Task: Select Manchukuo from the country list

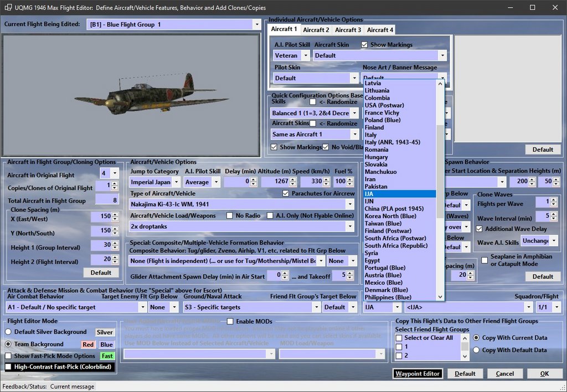Action: coord(380,172)
